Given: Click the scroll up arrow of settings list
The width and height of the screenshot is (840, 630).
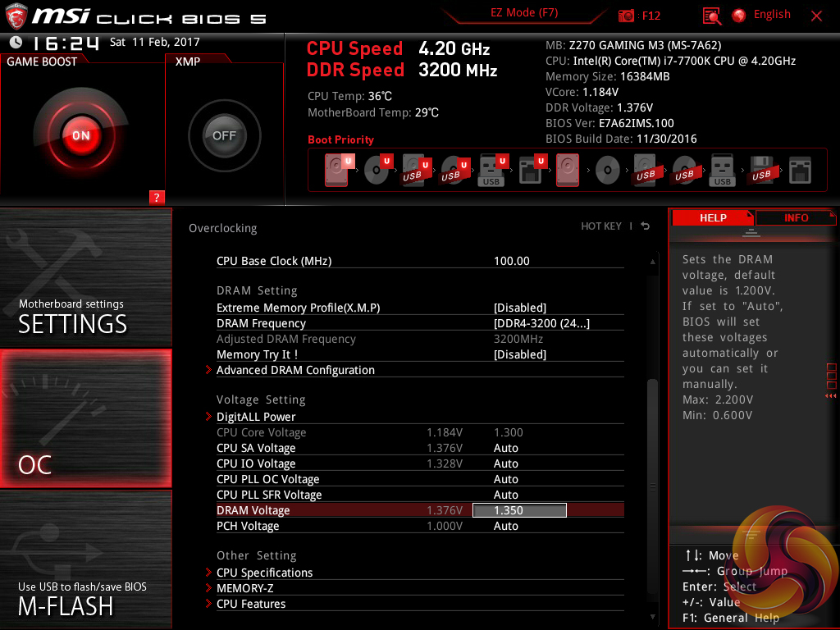Looking at the screenshot, I should click(x=652, y=262).
